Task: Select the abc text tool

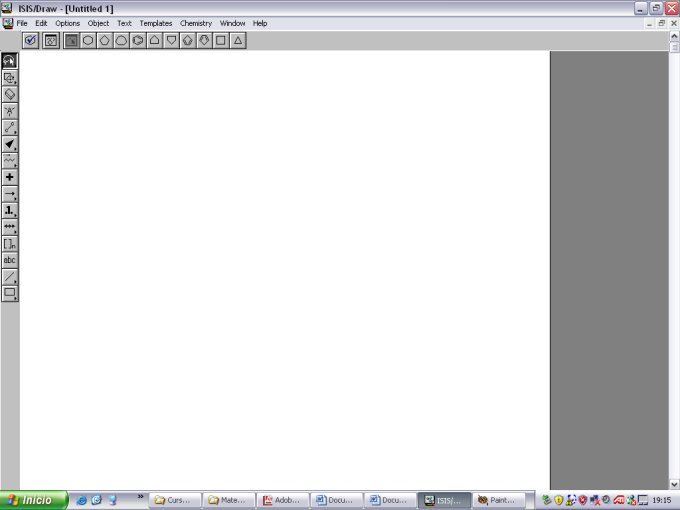Action: click(x=10, y=260)
